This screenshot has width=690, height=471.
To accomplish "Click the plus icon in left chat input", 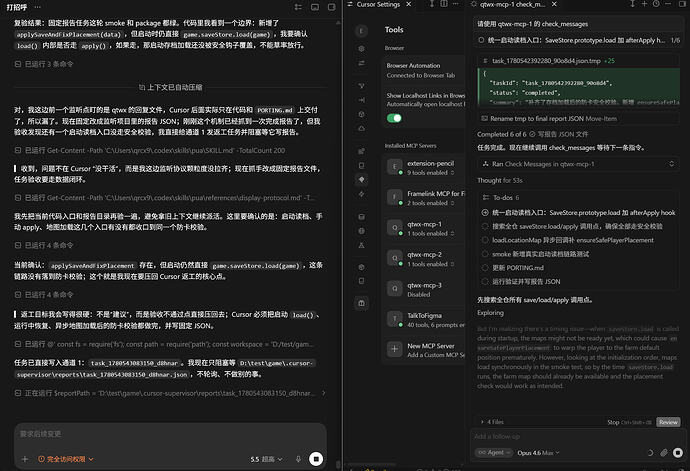I will [x=25, y=459].
